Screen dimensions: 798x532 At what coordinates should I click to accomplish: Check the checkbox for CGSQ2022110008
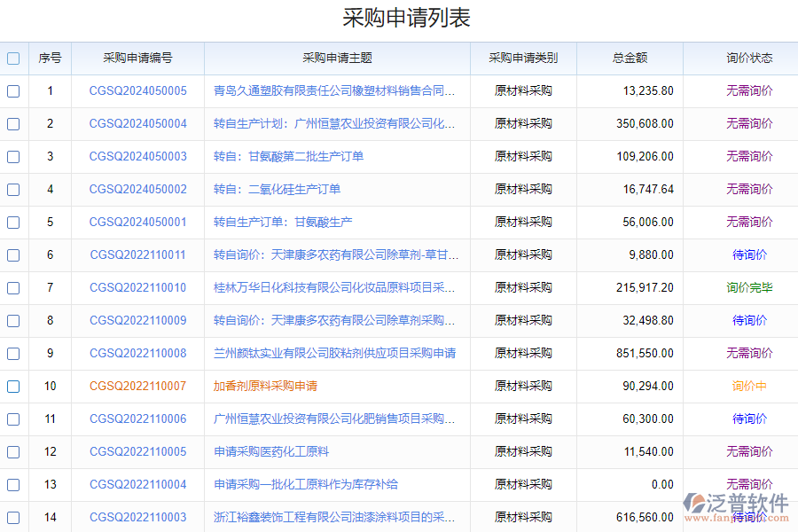(12, 353)
